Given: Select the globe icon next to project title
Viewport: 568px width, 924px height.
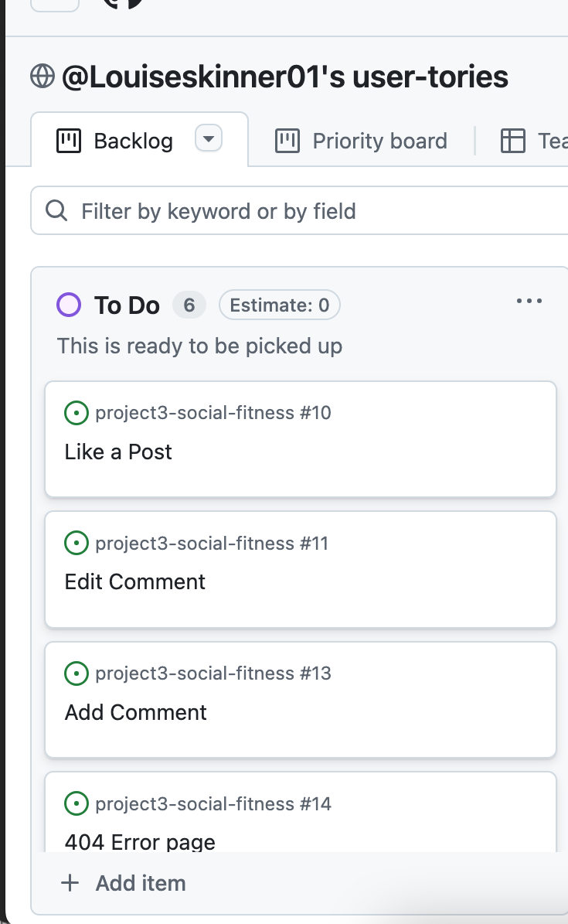Looking at the screenshot, I should point(43,76).
